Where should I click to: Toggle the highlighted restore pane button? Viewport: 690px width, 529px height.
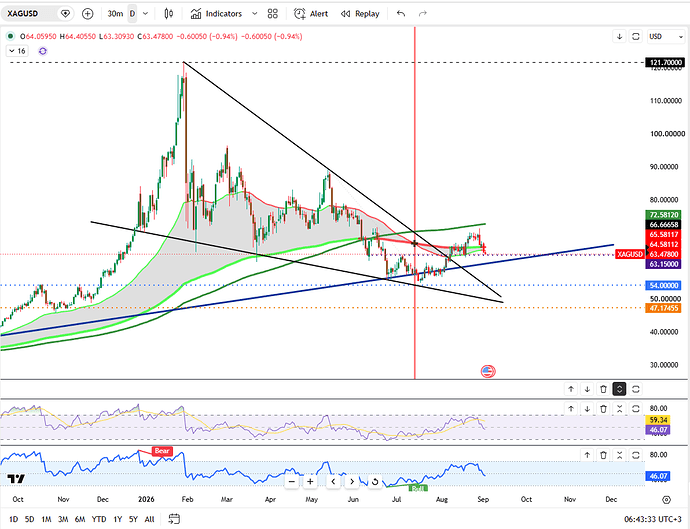click(x=619, y=389)
